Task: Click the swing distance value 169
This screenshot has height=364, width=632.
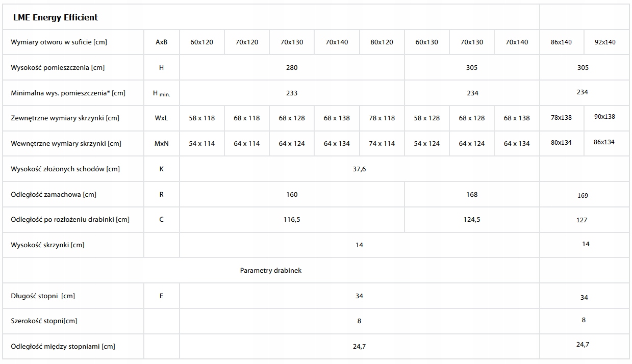Action: point(583,195)
